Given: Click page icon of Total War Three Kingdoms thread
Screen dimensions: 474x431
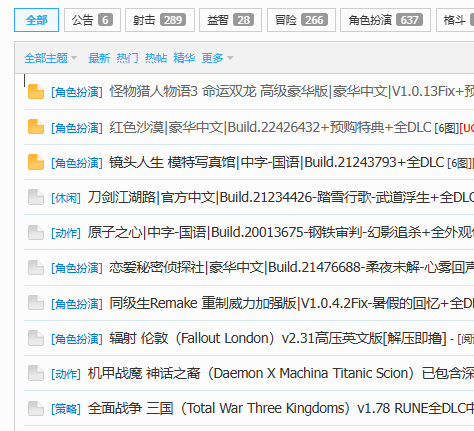Looking at the screenshot, I should tap(36, 409).
